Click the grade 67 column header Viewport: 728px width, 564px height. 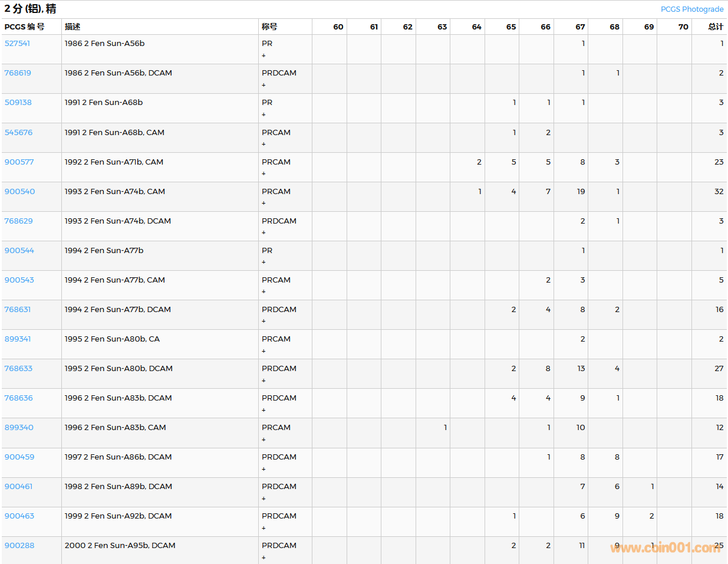tap(580, 27)
